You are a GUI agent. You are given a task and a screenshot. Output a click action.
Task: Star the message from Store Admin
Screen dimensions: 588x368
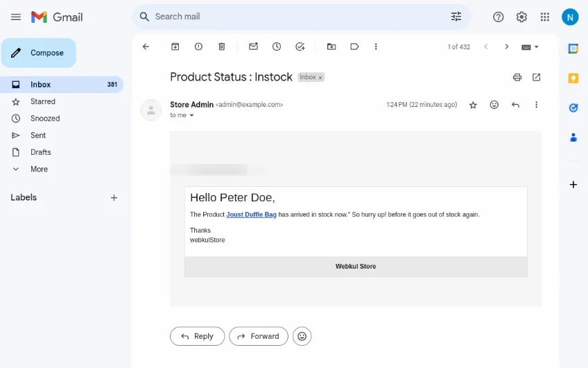473,105
